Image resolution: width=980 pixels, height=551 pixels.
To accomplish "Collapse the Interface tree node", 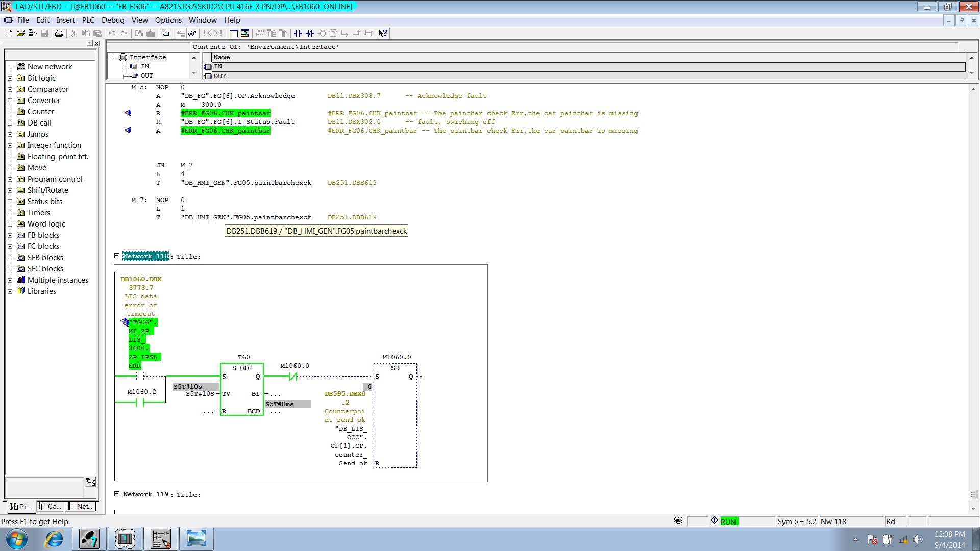I will (x=112, y=58).
